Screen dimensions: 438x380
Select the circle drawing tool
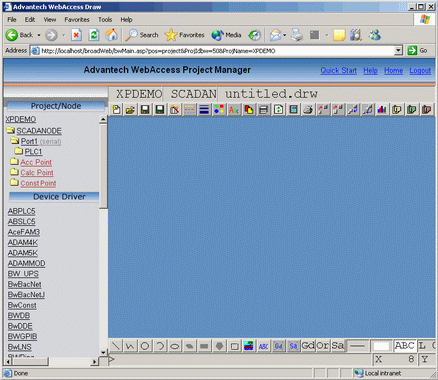point(145,346)
